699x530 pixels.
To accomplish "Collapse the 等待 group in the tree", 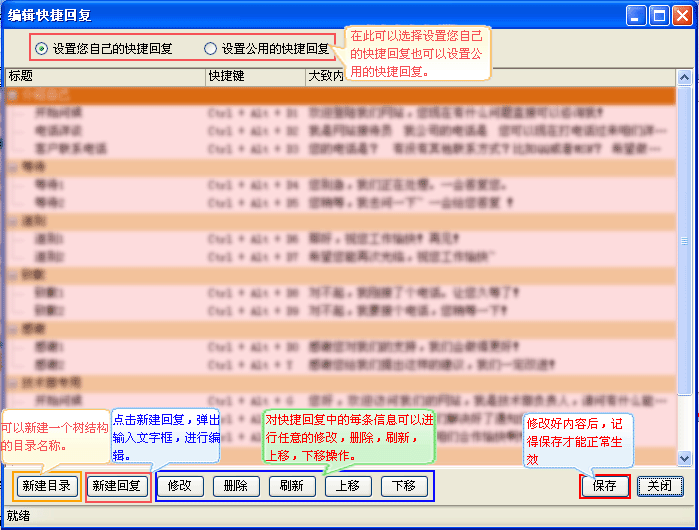I will point(13,168).
